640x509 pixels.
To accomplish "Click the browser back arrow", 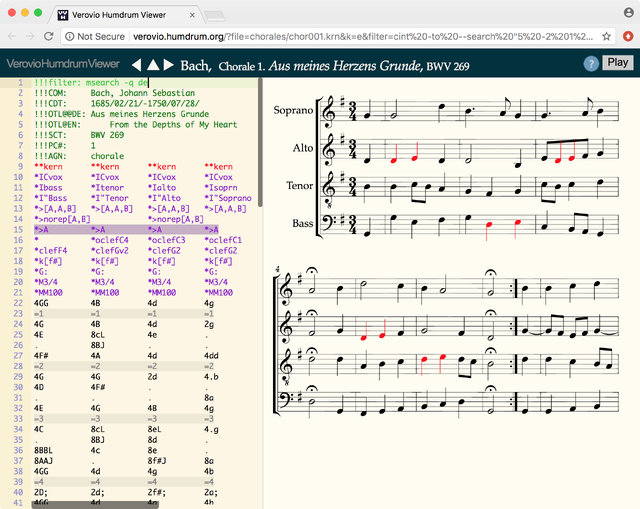I will pos(13,36).
